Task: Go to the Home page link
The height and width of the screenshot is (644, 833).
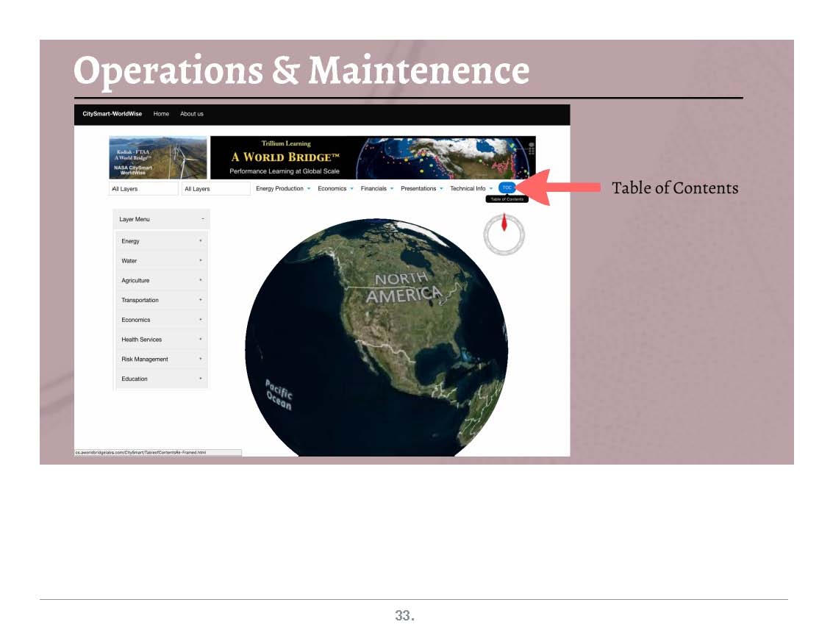Action: 161,114
